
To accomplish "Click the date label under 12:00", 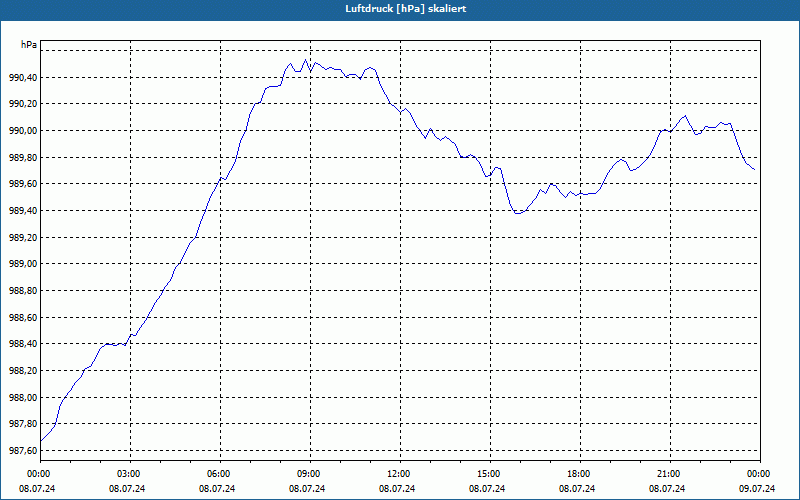I will click(397, 489).
